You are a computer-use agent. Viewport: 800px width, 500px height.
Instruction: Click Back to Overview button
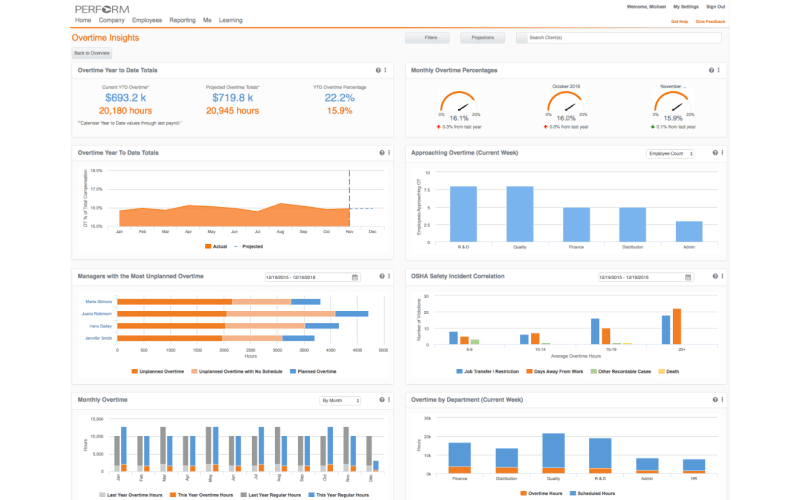click(x=92, y=52)
